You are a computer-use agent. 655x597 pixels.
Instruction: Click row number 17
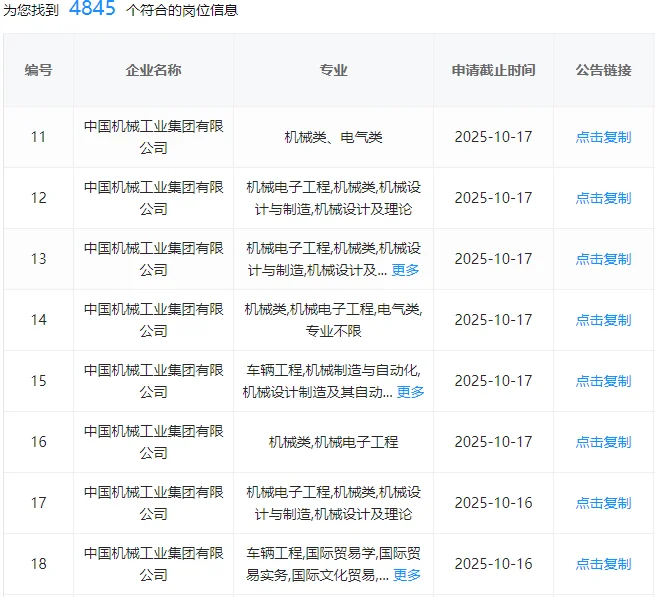tap(38, 503)
